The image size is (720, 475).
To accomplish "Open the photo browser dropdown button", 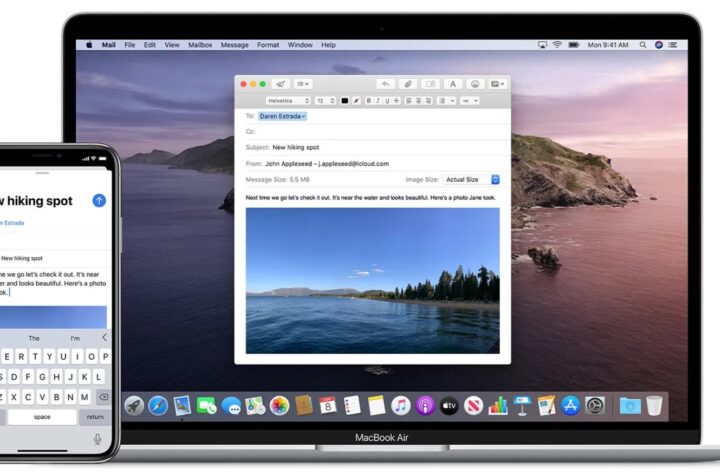I will click(497, 84).
